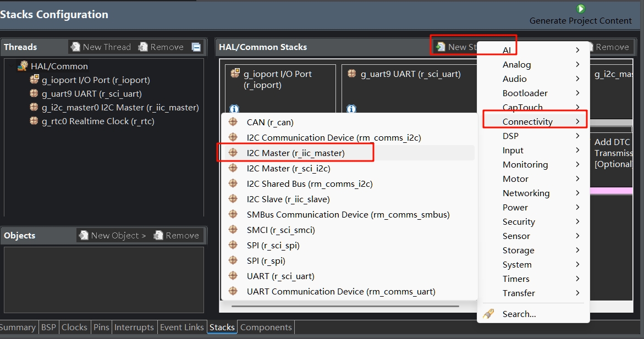Click the info icon under g_uart9 UART stack
Viewport: 644px width, 339px height.
point(351,109)
